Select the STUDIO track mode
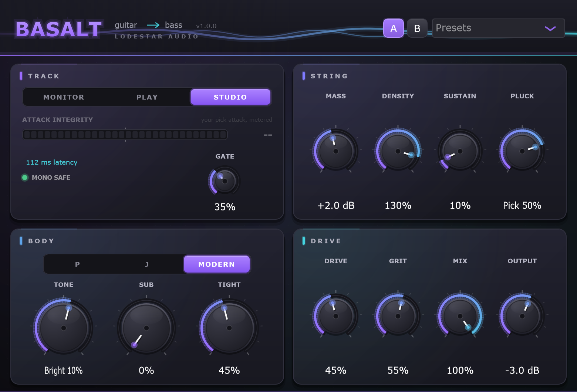The width and height of the screenshot is (577, 392). tap(230, 97)
